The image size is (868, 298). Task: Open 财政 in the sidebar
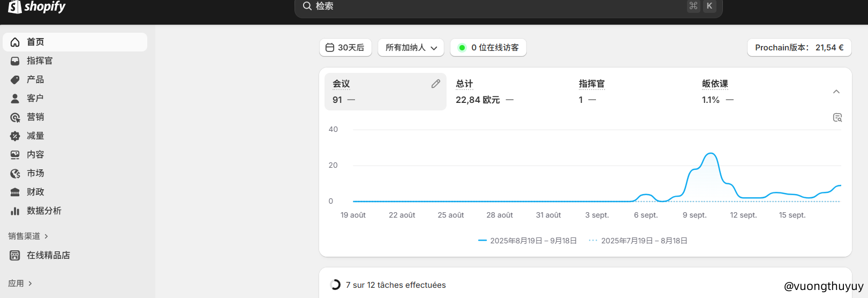coord(35,192)
